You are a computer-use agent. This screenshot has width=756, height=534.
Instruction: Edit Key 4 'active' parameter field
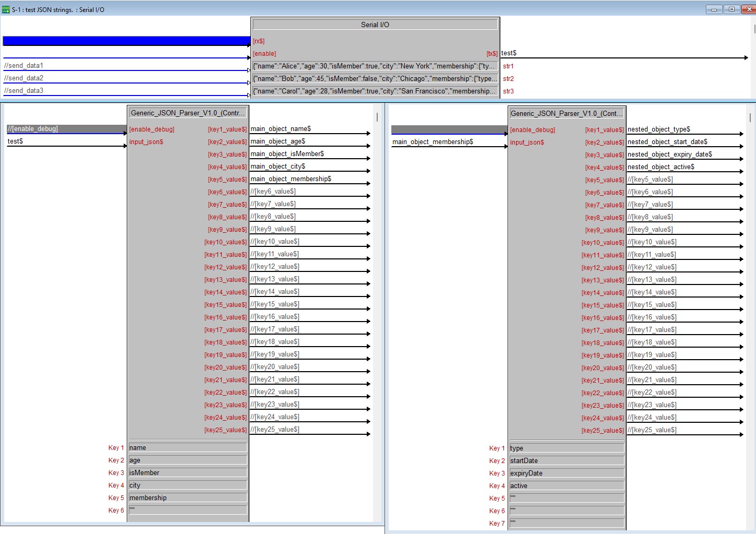click(567, 486)
